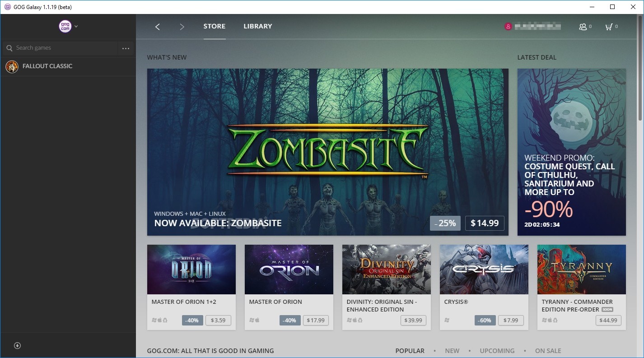
Task: Click the Search games field
Action: click(x=61, y=48)
